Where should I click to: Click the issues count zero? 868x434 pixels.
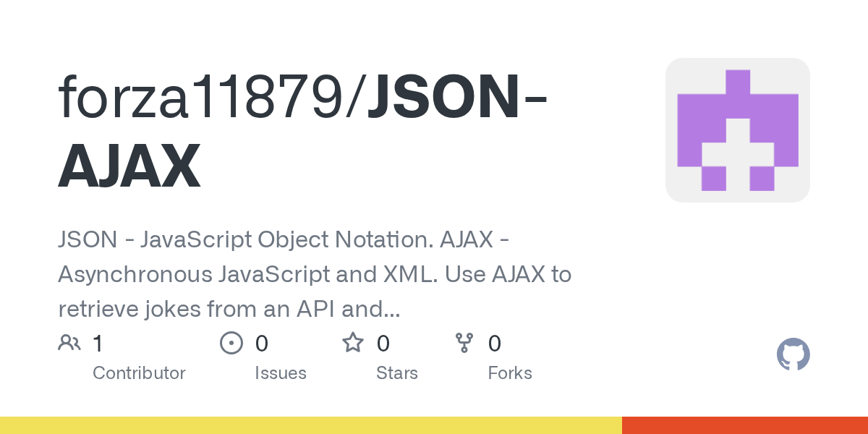(262, 343)
